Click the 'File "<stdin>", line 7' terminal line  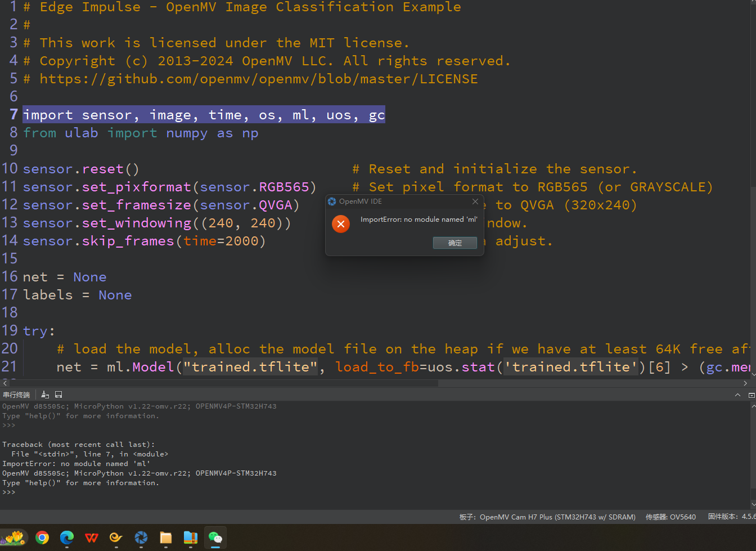pos(89,454)
